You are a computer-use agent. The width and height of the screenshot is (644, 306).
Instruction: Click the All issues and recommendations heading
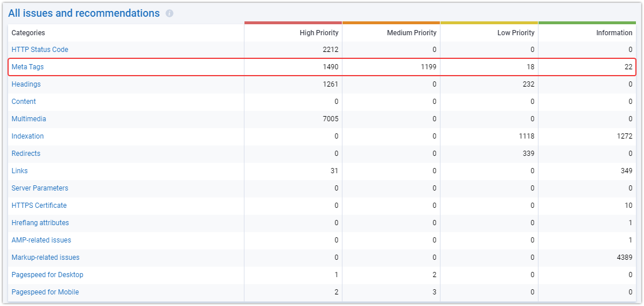coord(84,13)
